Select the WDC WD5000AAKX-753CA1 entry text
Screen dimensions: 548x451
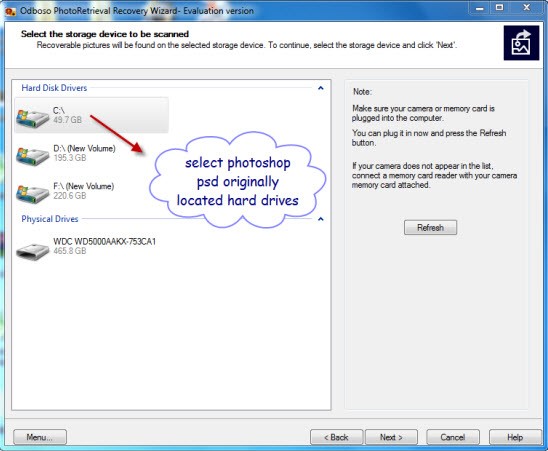point(104,242)
